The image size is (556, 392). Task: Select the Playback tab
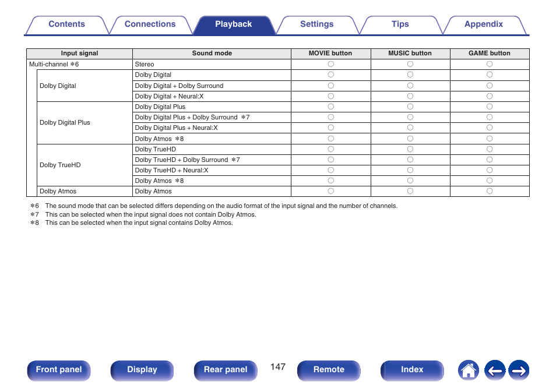tap(233, 24)
